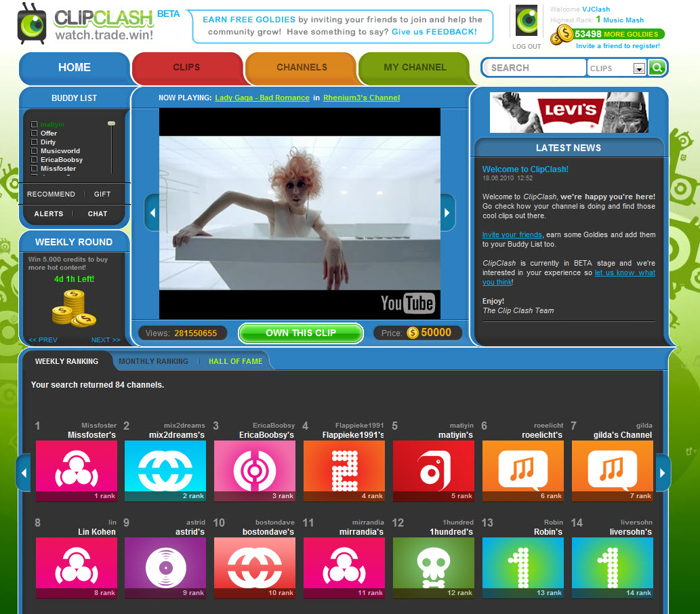This screenshot has width=700, height=614.
Task: Click RECOMMEND in buddy list panel
Action: pos(51,195)
